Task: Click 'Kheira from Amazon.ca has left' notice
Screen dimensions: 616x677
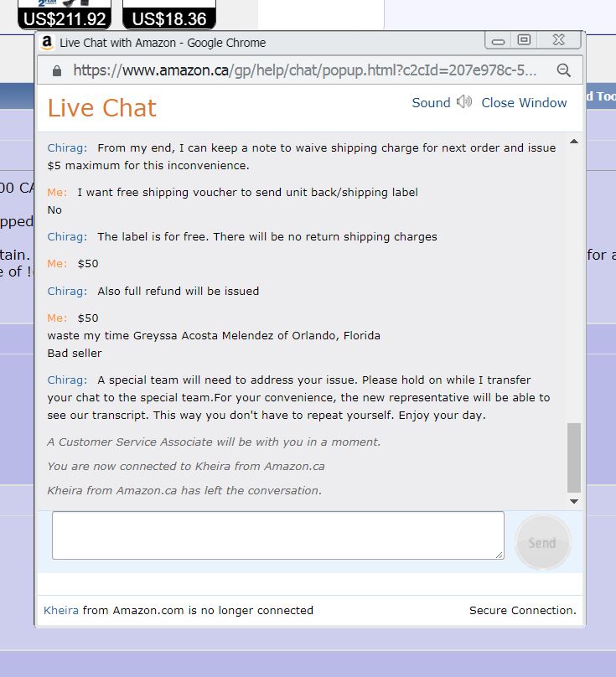Action: [x=184, y=490]
